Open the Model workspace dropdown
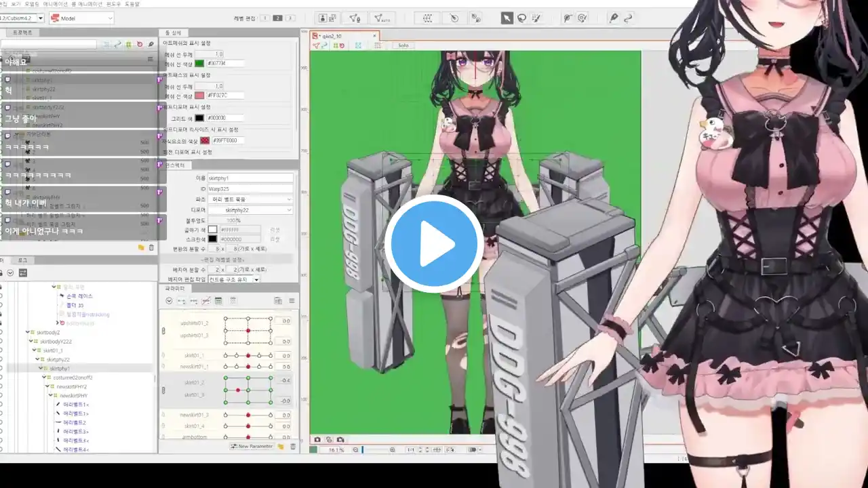Screen dimensions: 868x488 point(81,18)
